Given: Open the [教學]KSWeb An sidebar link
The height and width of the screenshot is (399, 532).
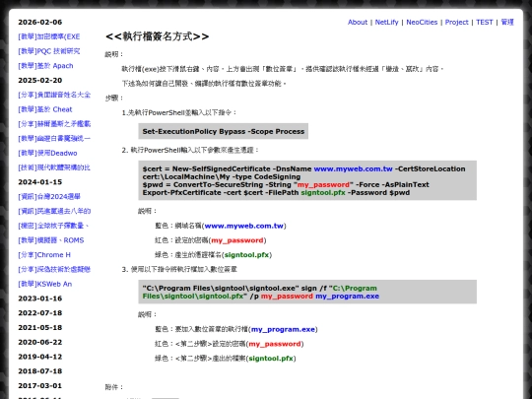Looking at the screenshot, I should pyautogui.click(x=45, y=284).
